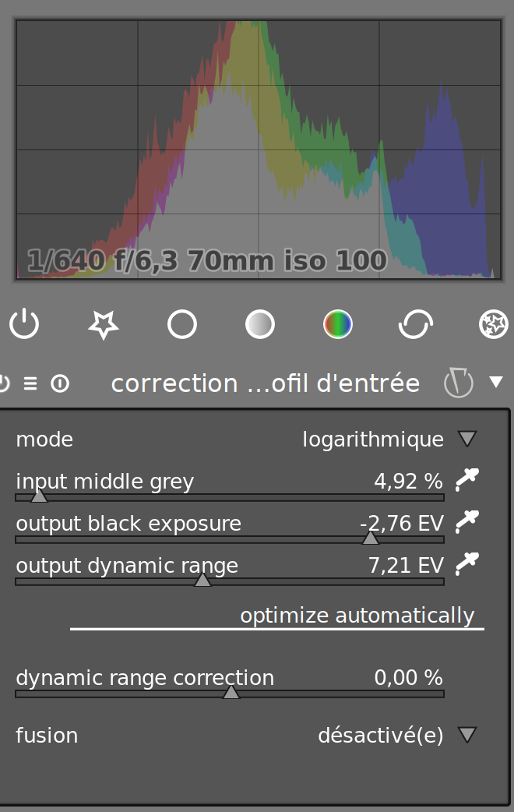Open the module presets hamburger menu

30,383
